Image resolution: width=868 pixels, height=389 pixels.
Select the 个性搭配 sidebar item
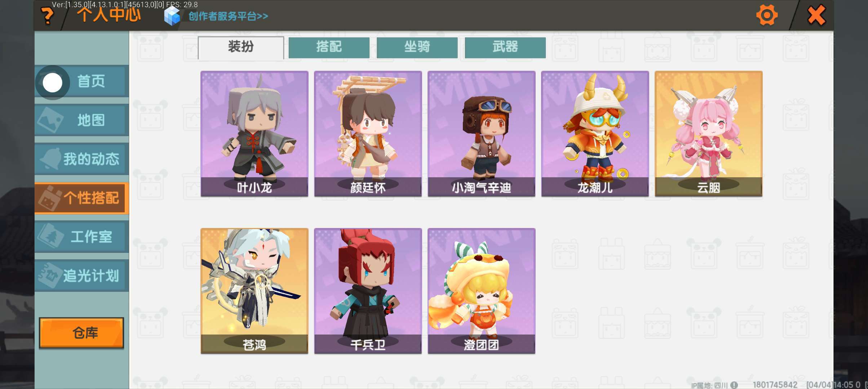pyautogui.click(x=82, y=198)
